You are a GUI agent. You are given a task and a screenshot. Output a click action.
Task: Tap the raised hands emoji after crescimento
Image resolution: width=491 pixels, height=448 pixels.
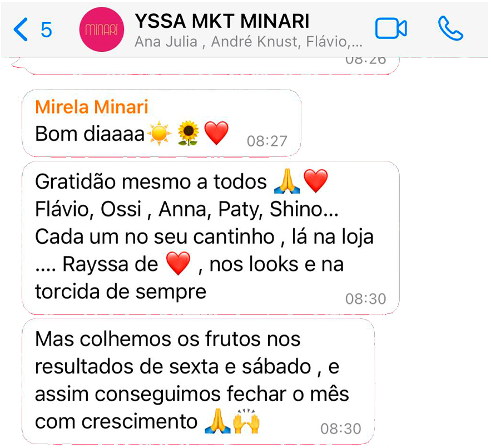(x=247, y=421)
